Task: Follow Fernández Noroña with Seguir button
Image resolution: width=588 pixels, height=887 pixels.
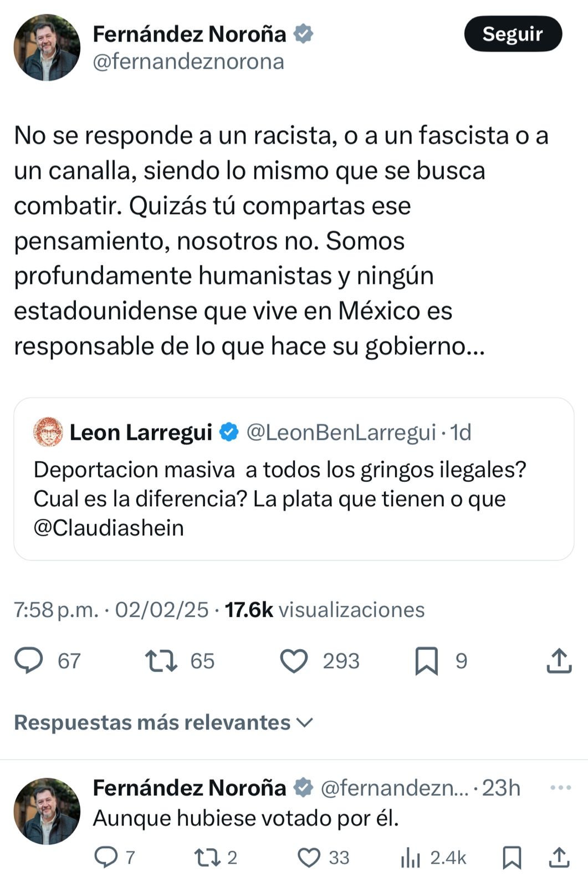Action: (513, 34)
